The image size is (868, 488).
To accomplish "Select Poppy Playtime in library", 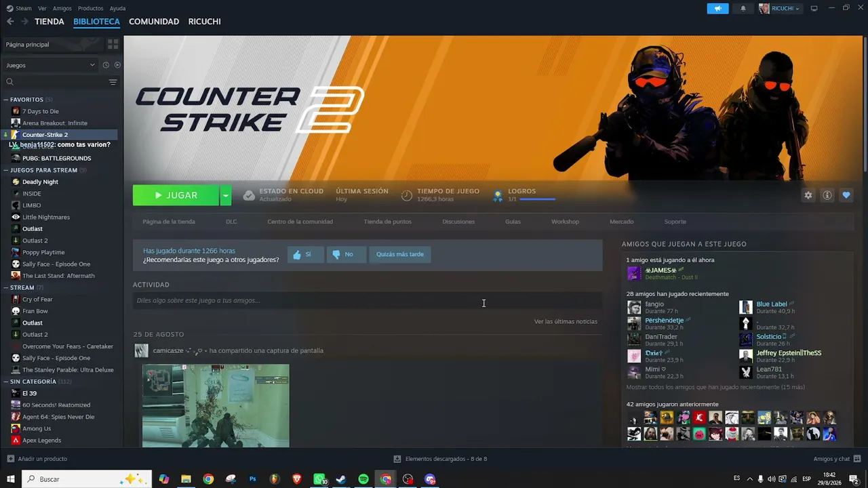I will [x=43, y=252].
